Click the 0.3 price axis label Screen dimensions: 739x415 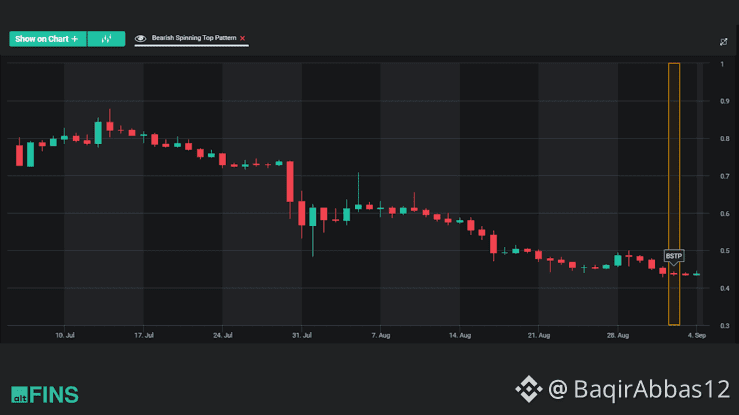[x=724, y=325]
